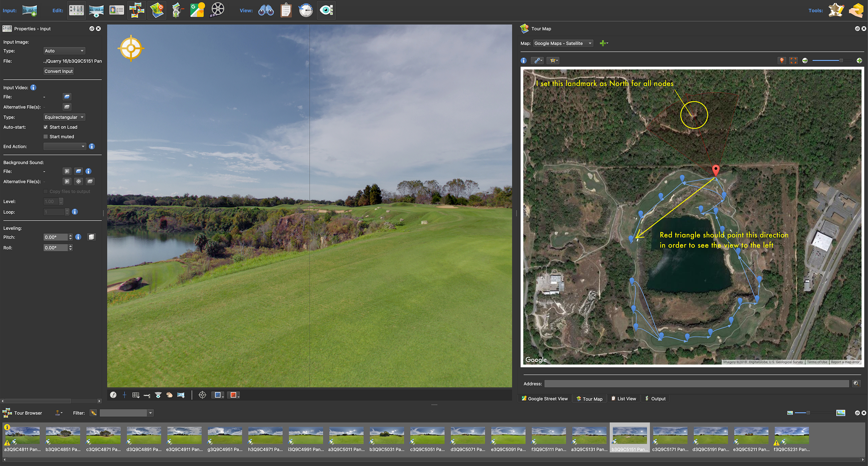
Task: Open blue color swatch below viewer
Action: (218, 395)
